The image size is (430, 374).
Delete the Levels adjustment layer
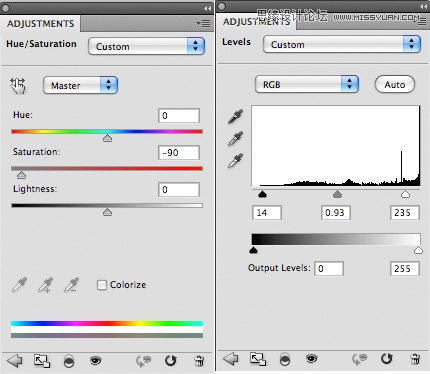(x=415, y=359)
